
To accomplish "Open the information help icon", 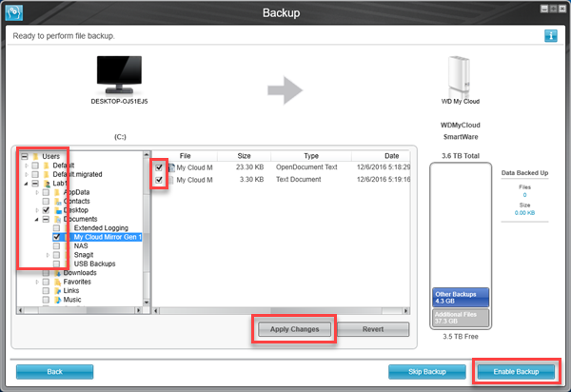I will pyautogui.click(x=551, y=35).
